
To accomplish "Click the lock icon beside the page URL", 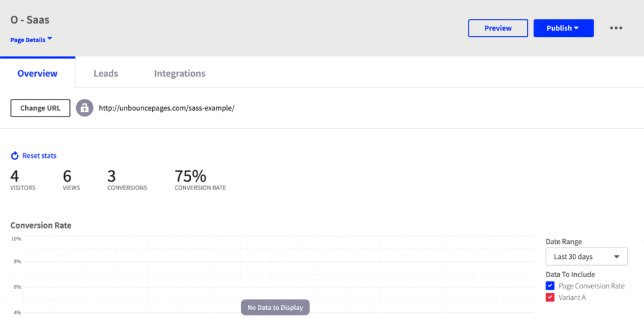I will [85, 108].
